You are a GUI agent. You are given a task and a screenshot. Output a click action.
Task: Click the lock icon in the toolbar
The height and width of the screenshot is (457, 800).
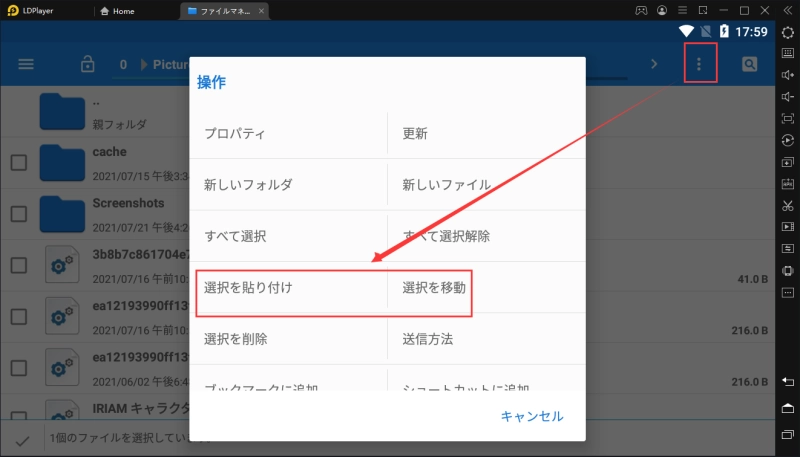point(88,64)
